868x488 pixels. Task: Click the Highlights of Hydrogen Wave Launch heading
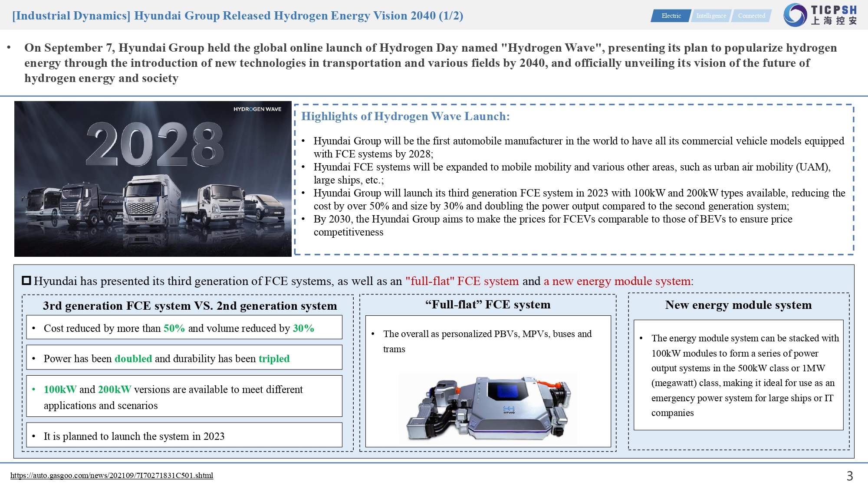coord(405,116)
